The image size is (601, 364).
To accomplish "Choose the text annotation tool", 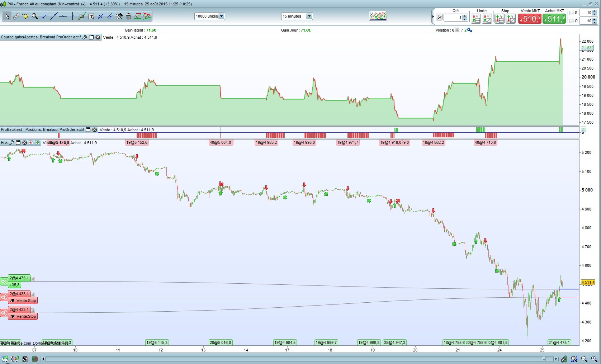I will [x=91, y=16].
